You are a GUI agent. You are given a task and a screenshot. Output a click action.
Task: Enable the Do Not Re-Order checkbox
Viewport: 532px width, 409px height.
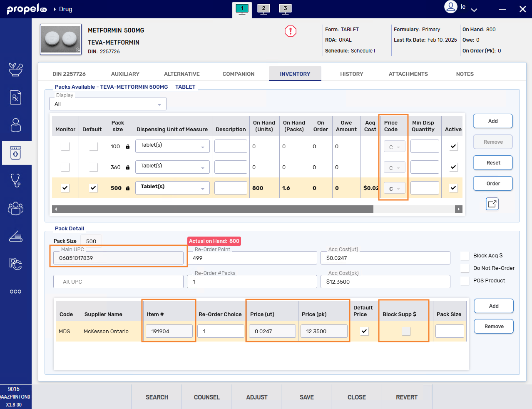(x=465, y=268)
